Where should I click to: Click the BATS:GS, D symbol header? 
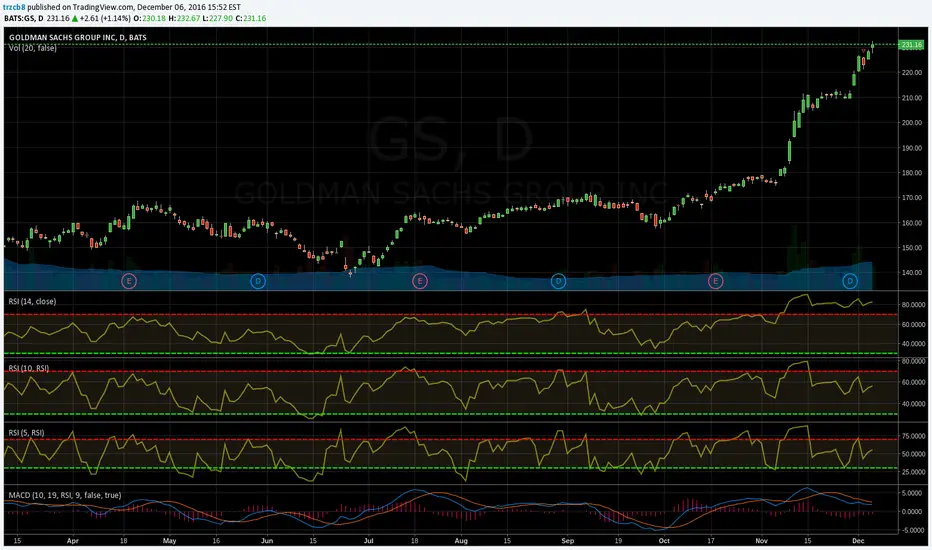click(x=24, y=18)
